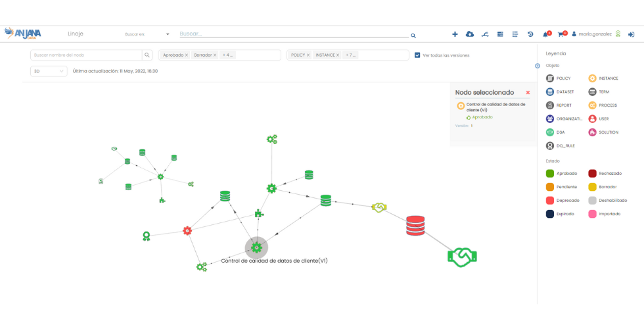Click the plus icon to create new object
Screen dimensions: 644x329
click(455, 34)
